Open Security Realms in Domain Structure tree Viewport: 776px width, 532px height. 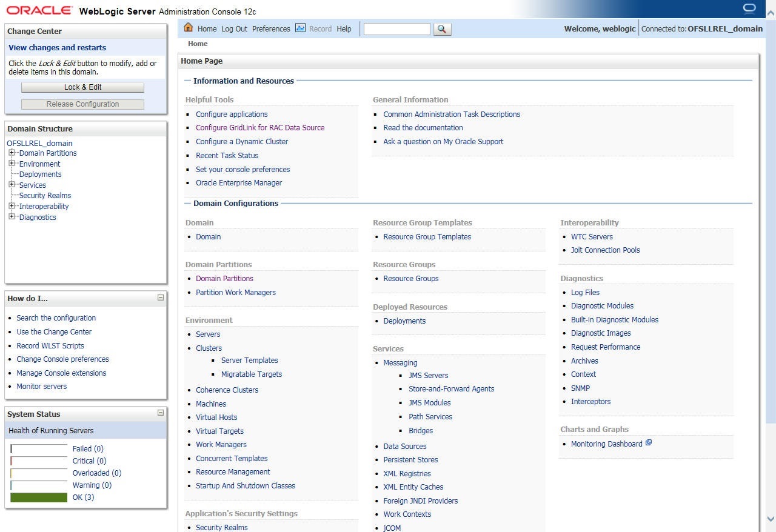[45, 196]
